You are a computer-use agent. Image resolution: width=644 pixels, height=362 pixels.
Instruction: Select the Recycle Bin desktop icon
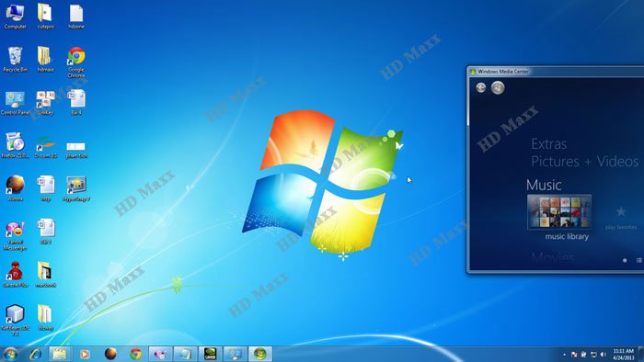16,60
